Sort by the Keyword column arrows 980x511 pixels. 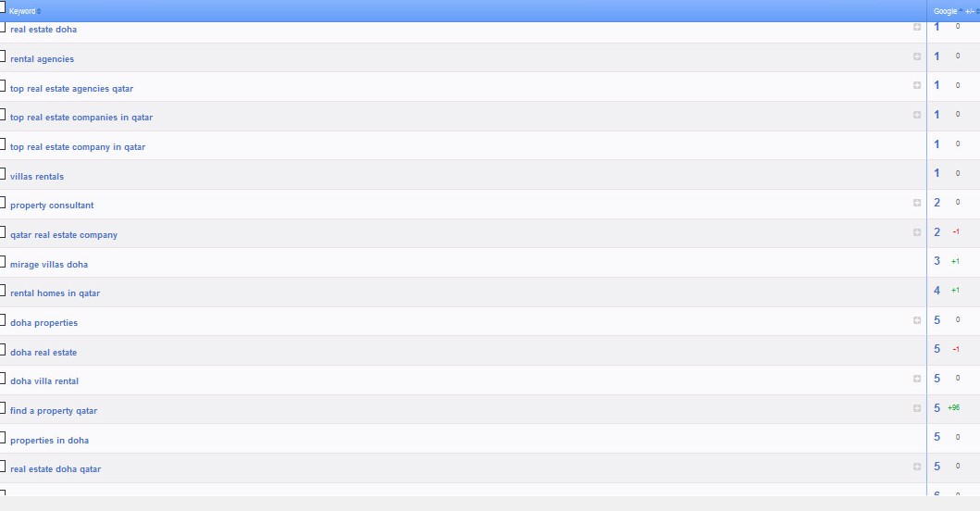click(39, 11)
